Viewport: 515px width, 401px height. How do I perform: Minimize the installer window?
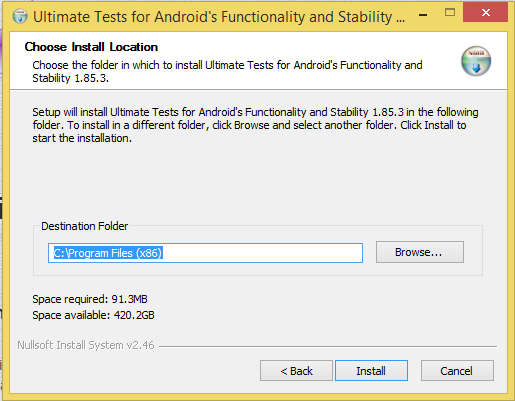pos(423,15)
